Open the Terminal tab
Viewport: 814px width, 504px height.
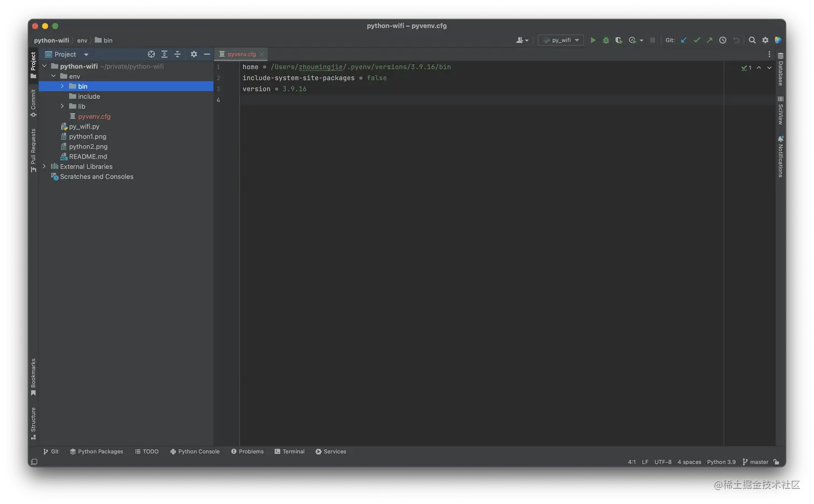pyautogui.click(x=290, y=452)
